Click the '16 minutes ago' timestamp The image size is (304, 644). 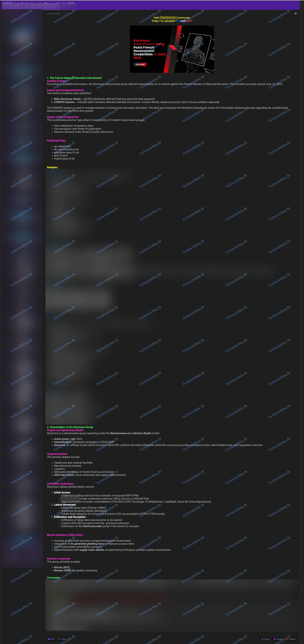[54, 14]
